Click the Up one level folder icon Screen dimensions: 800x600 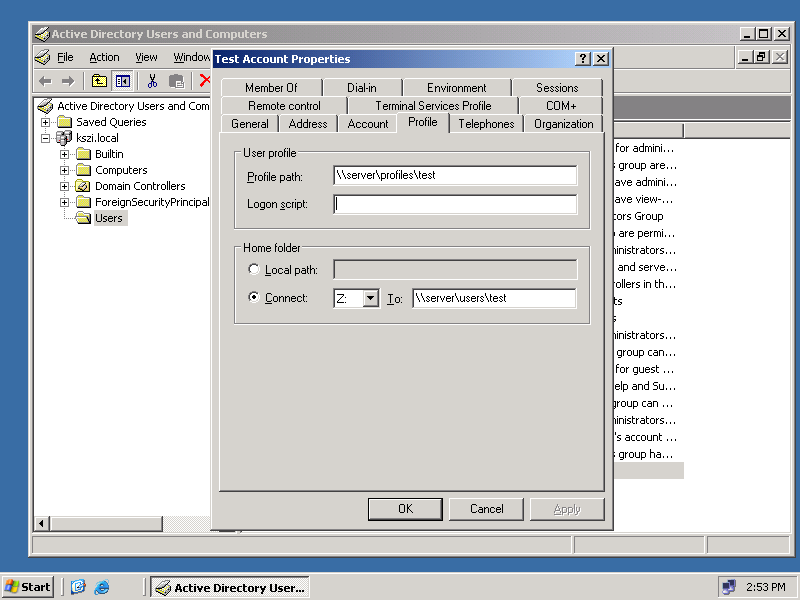99,81
